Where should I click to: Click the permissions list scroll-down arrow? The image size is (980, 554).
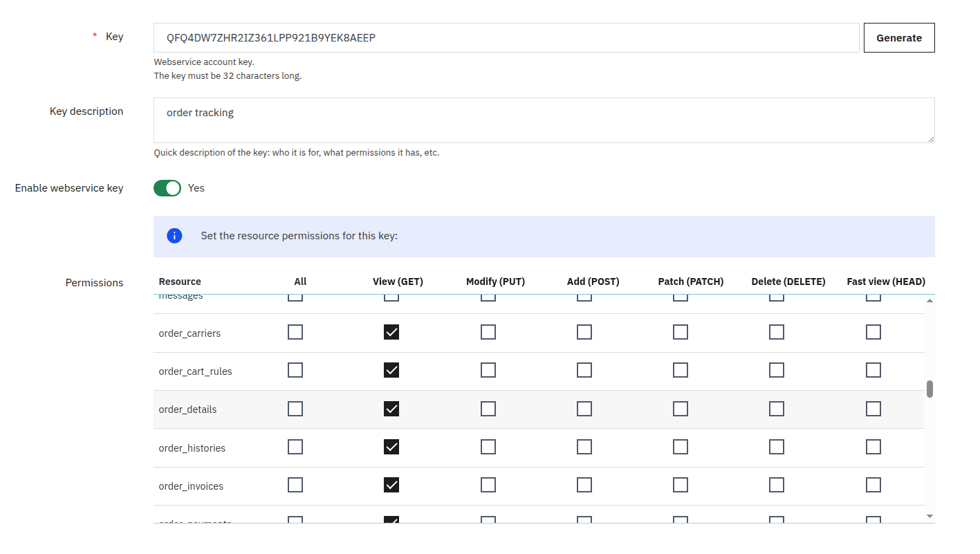tap(930, 516)
